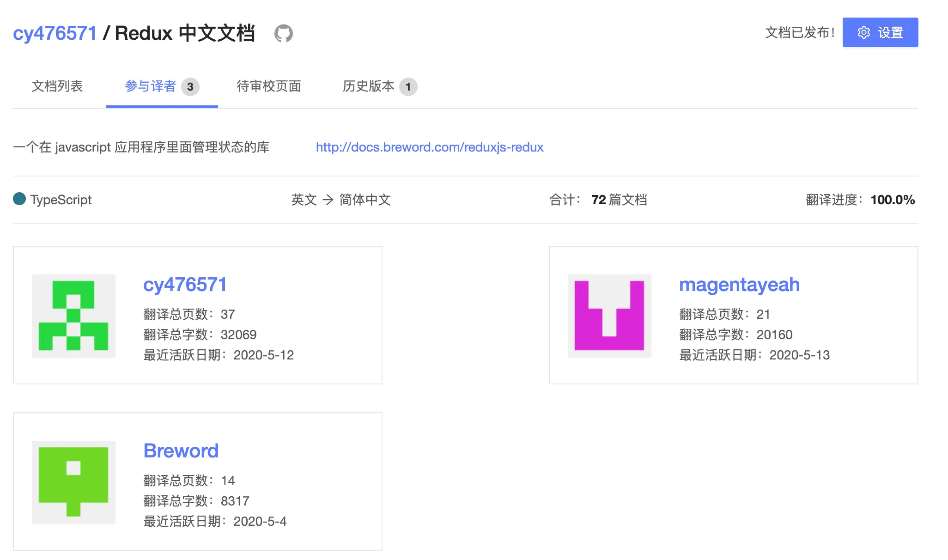Click the 历史版本 count badge
Image resolution: width=948 pixels, height=560 pixels.
coord(408,87)
